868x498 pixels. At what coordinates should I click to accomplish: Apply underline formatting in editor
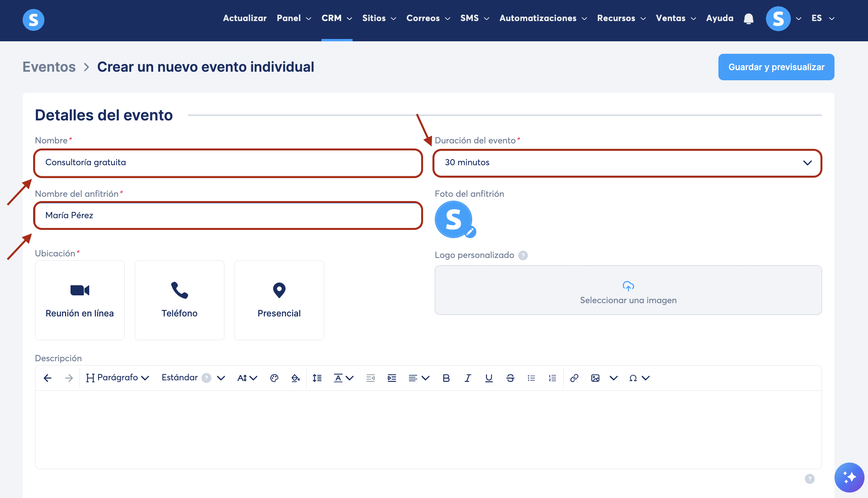pos(489,378)
